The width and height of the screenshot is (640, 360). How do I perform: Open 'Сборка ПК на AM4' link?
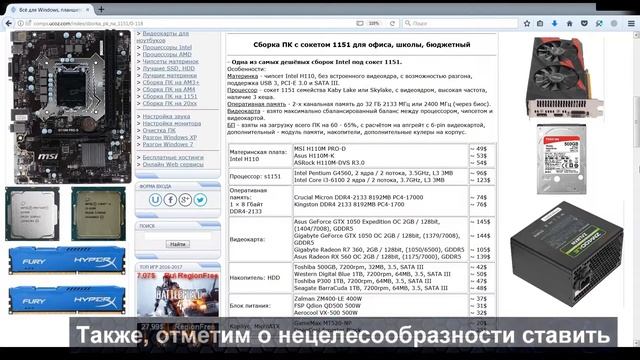[x=169, y=89]
